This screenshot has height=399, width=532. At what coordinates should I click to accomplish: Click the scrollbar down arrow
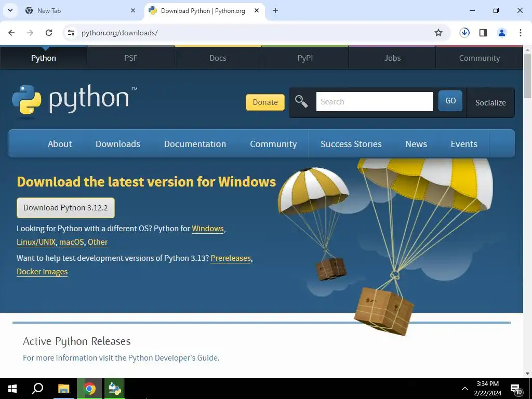(527, 374)
